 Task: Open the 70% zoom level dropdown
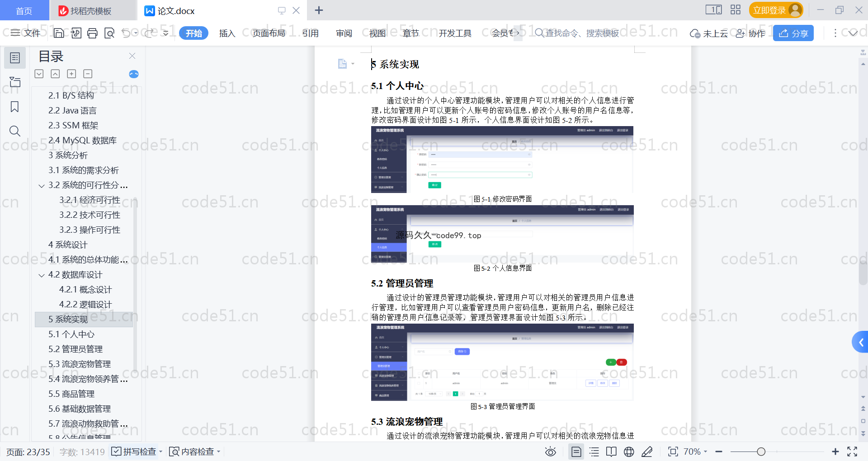pos(695,452)
